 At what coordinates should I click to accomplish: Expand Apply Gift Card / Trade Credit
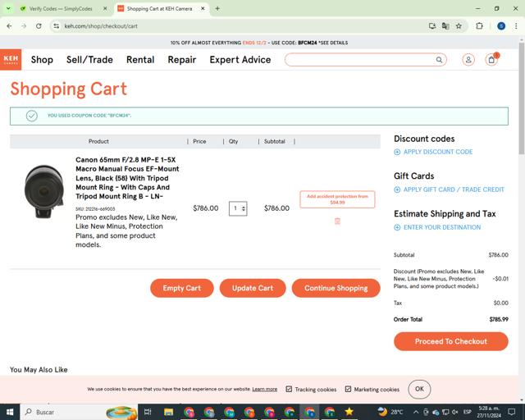(454, 189)
